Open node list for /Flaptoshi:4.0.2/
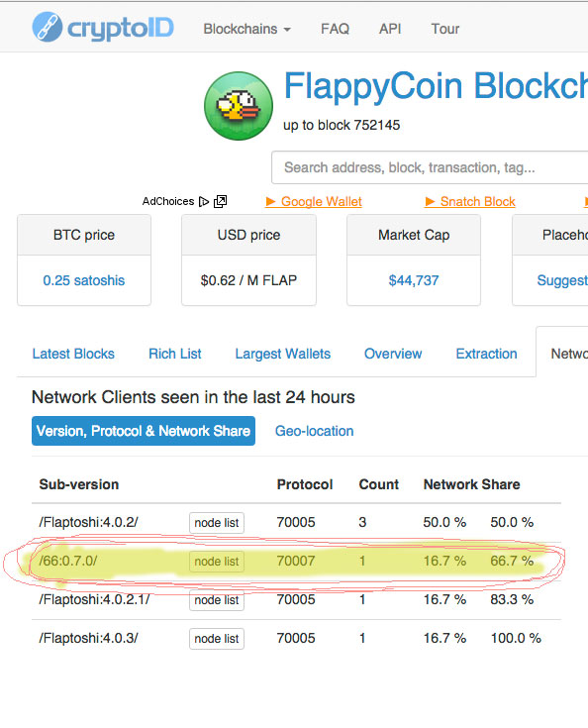588x728 pixels. click(216, 523)
